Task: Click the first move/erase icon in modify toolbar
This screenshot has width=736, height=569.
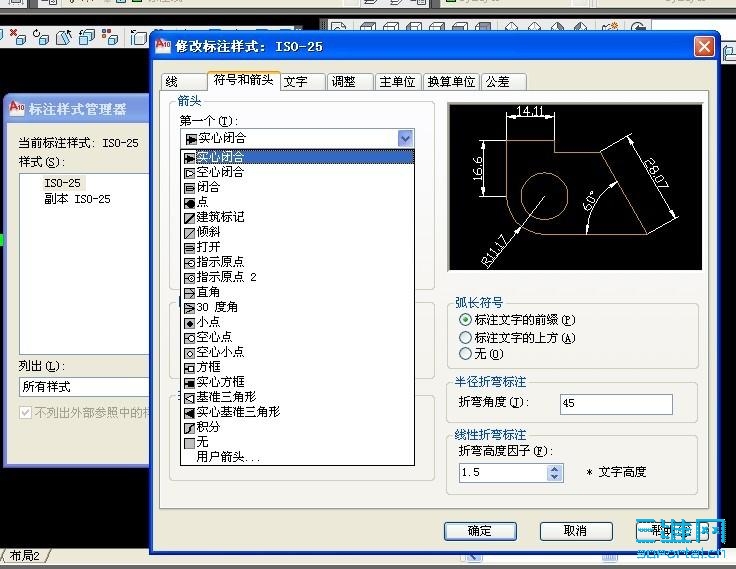Action: coord(18,38)
